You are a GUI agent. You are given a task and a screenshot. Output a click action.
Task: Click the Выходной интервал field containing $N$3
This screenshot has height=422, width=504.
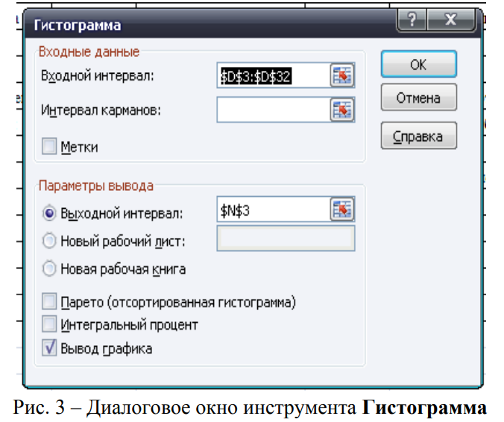273,211
